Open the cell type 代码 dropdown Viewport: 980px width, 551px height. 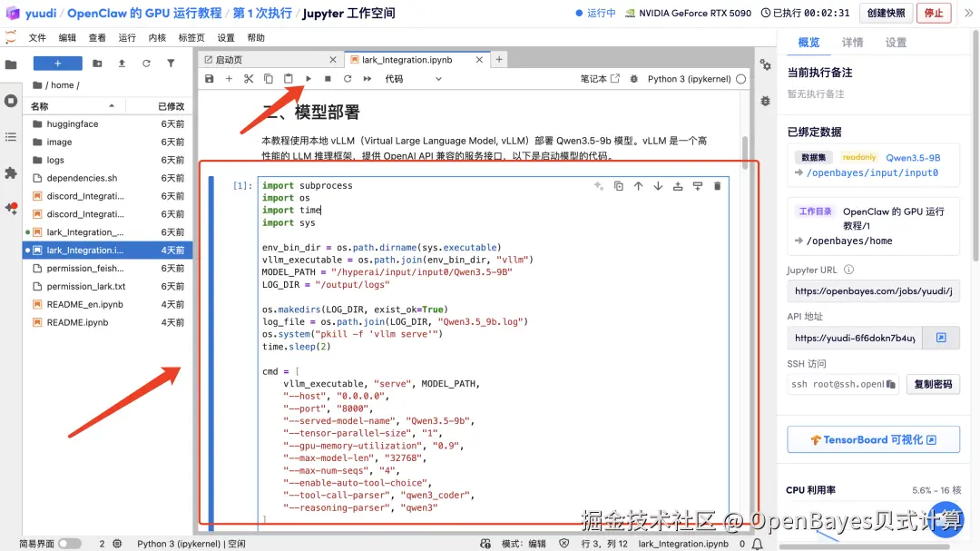[413, 79]
